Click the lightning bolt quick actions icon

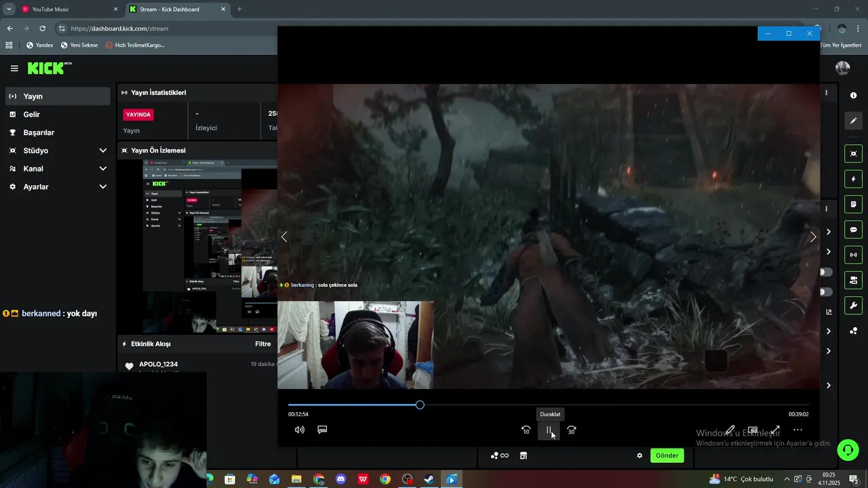(853, 180)
